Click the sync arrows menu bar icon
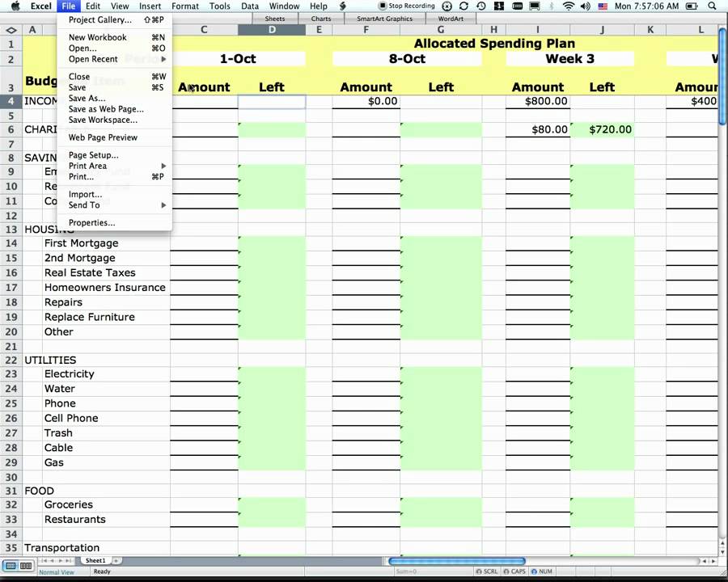 point(463,6)
